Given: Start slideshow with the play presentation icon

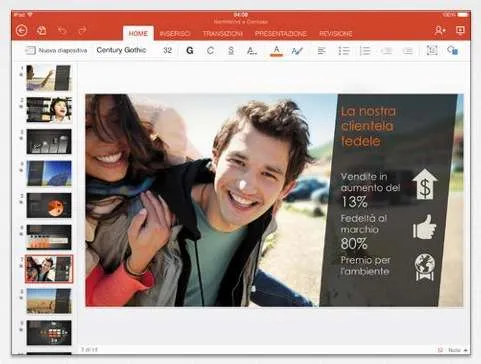Looking at the screenshot, I should (x=460, y=31).
